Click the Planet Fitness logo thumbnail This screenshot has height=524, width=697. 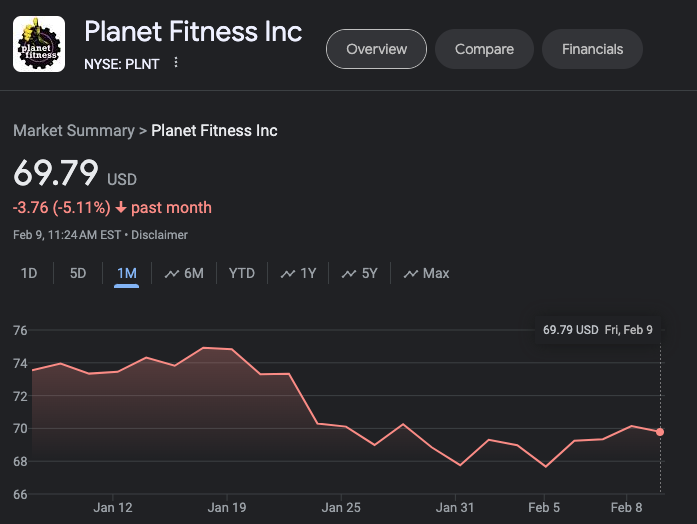tap(39, 44)
